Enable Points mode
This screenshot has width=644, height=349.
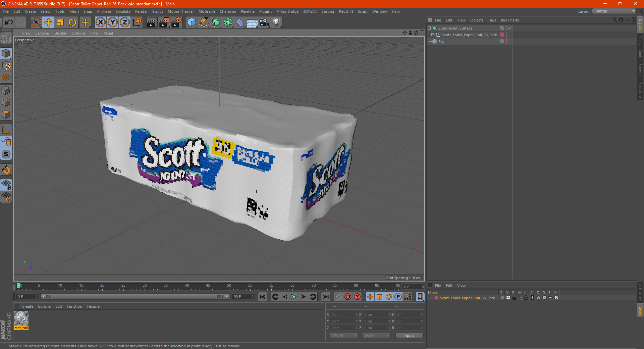tap(6, 90)
